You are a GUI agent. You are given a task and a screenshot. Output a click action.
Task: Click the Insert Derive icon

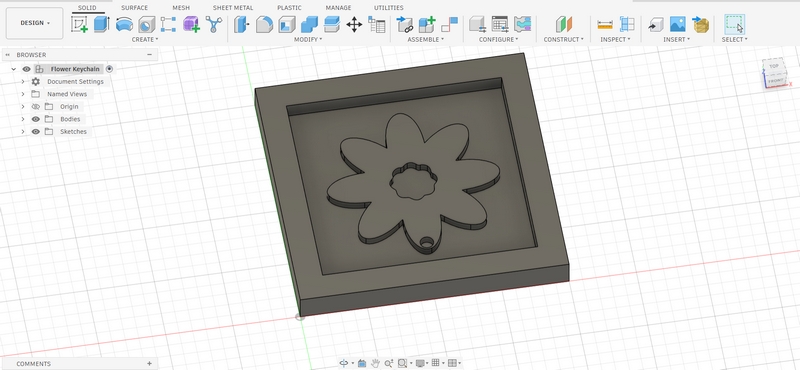click(656, 24)
